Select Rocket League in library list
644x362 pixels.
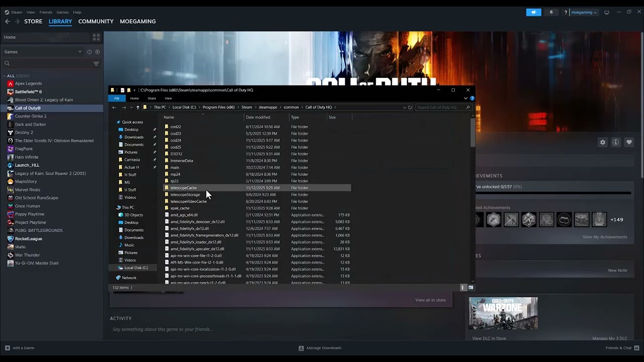pos(29,239)
